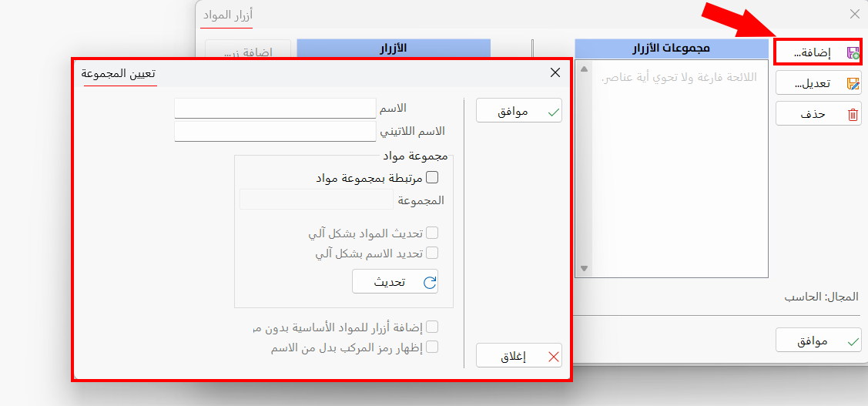Focus the الاسم اللاتيني input field
Viewport: 868px width, 406px height.
pyautogui.click(x=275, y=131)
